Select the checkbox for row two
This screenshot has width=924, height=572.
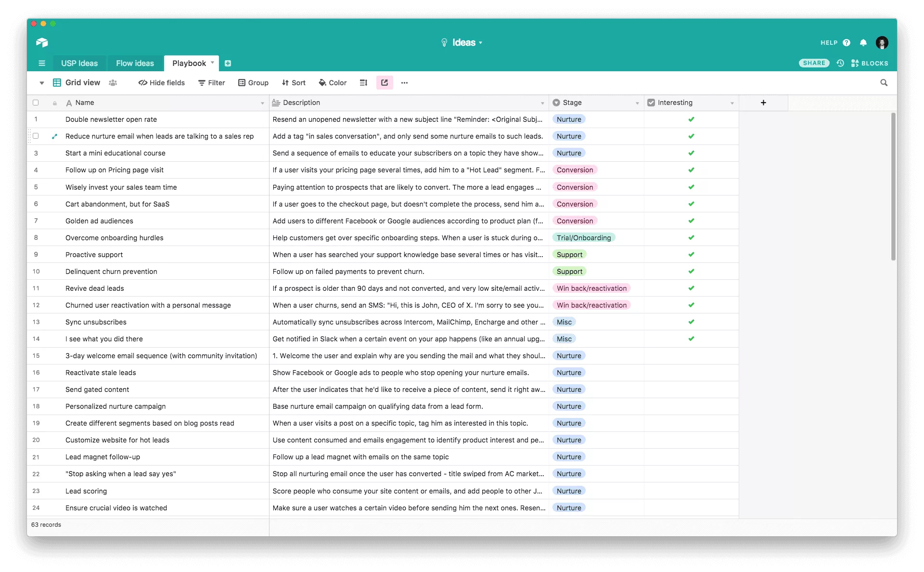36,136
